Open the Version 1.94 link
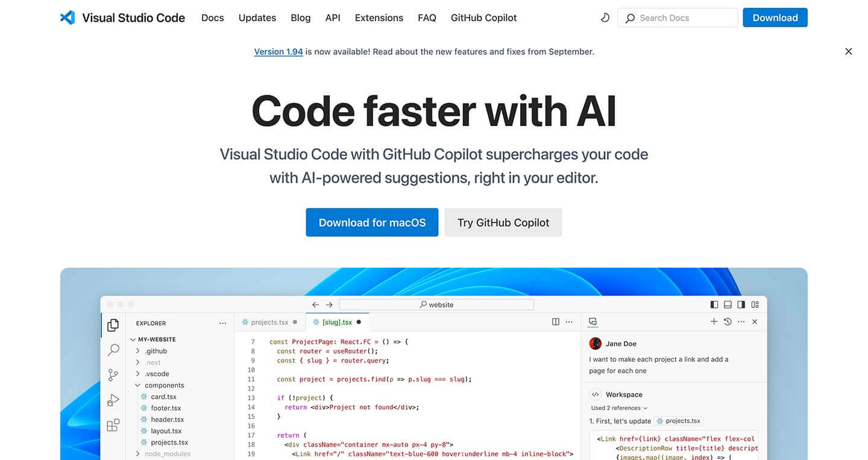The width and height of the screenshot is (868, 460). tap(278, 52)
